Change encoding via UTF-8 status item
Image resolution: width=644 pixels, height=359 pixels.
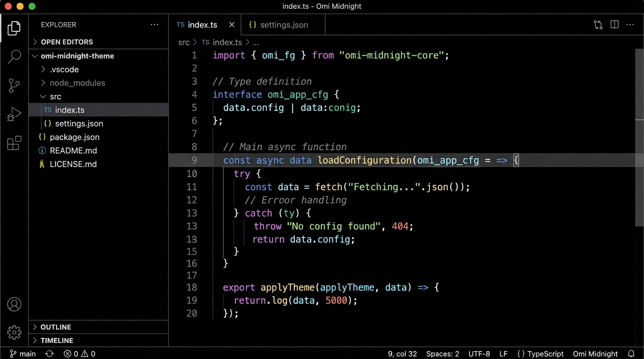[479, 354]
